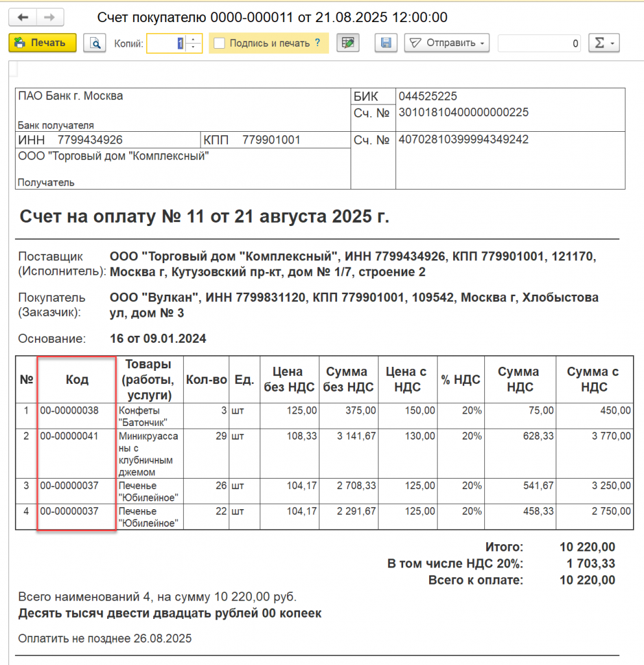Click the Цена без НДС column header

(289, 379)
